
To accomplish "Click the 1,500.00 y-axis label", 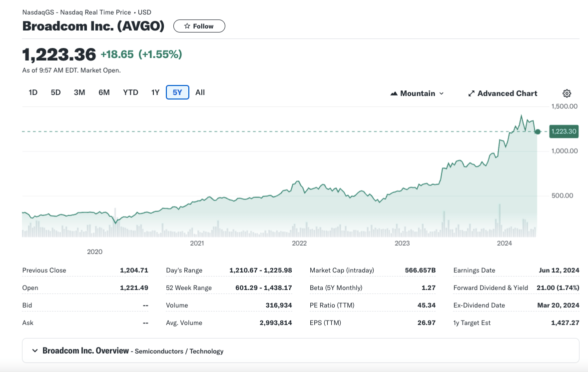I will tap(565, 106).
